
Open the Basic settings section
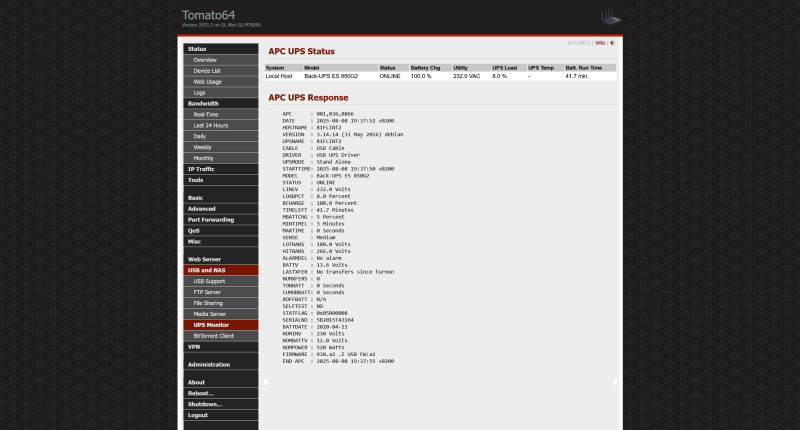point(220,198)
